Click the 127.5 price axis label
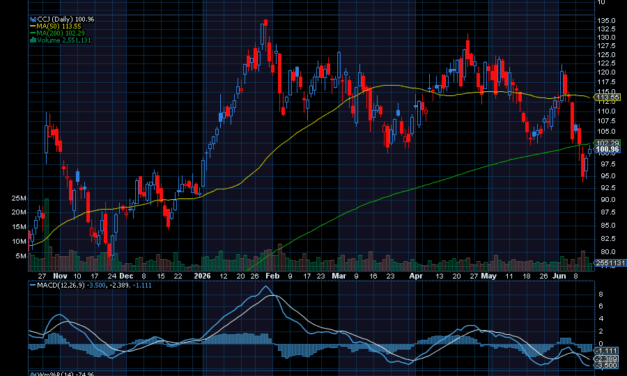The image size is (627, 376). [x=606, y=46]
